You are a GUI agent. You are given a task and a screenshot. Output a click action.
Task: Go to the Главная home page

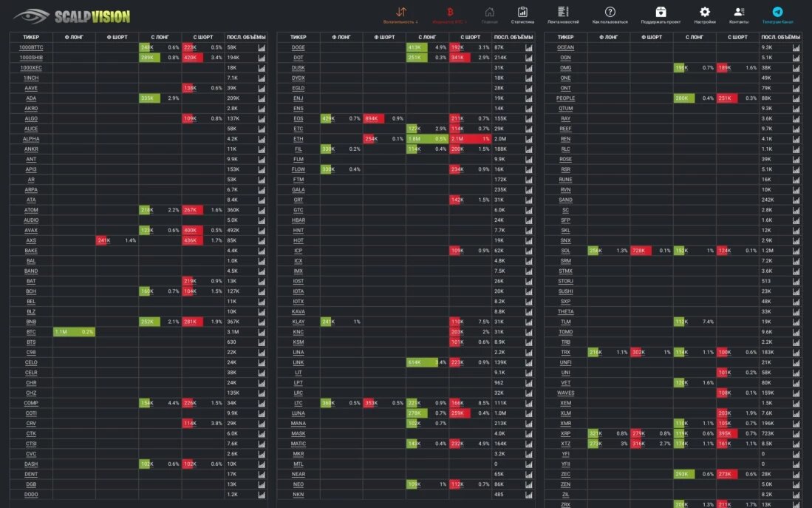[x=489, y=15]
